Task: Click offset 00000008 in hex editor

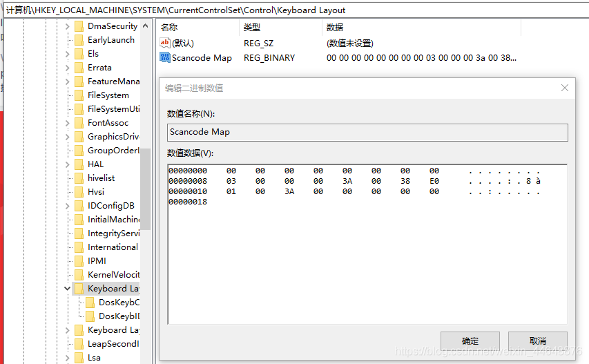Action: (188, 182)
